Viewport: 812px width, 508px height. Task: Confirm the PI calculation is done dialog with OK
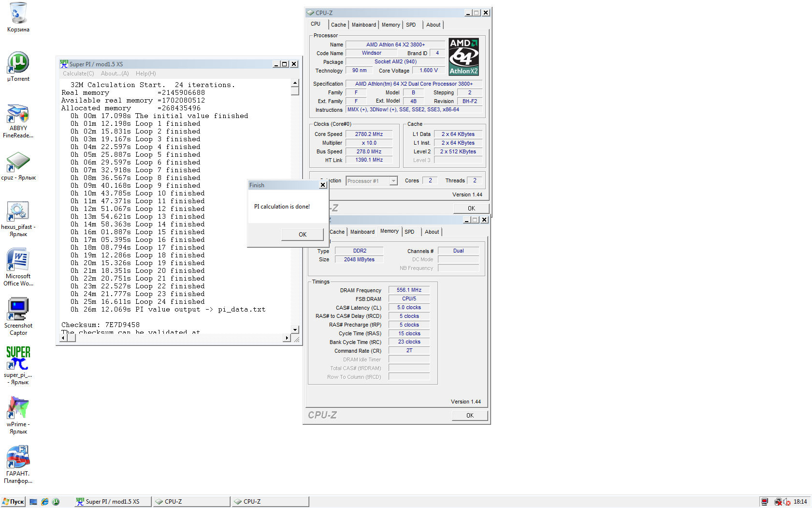tap(303, 235)
